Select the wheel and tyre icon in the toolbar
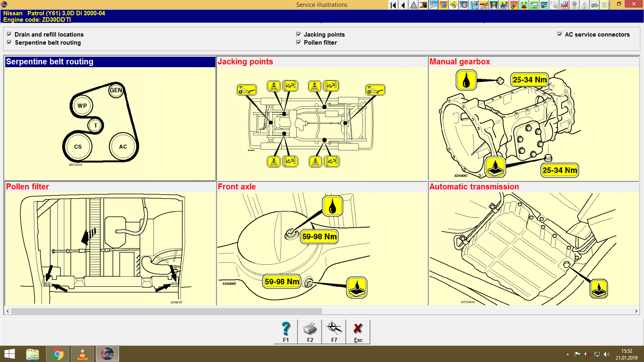Screen dimensions: 644x362 click(464, 4)
